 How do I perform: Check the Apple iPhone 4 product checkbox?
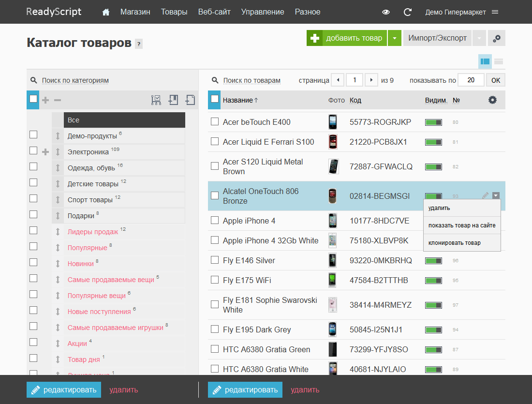214,220
